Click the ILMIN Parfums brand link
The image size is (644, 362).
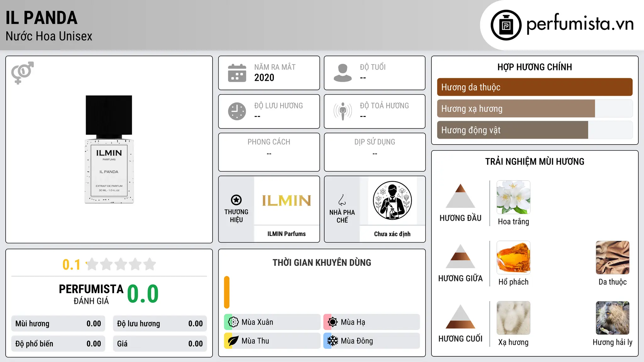(286, 234)
